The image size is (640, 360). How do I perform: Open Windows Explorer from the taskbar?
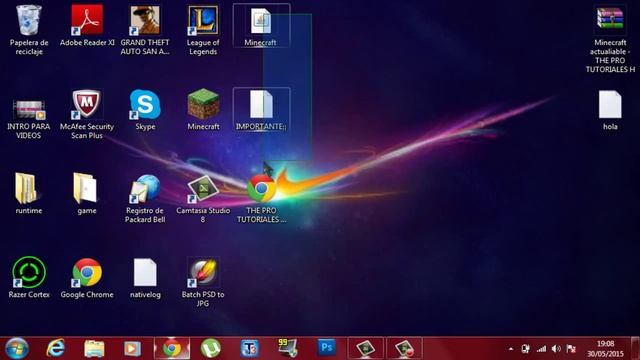point(94,349)
